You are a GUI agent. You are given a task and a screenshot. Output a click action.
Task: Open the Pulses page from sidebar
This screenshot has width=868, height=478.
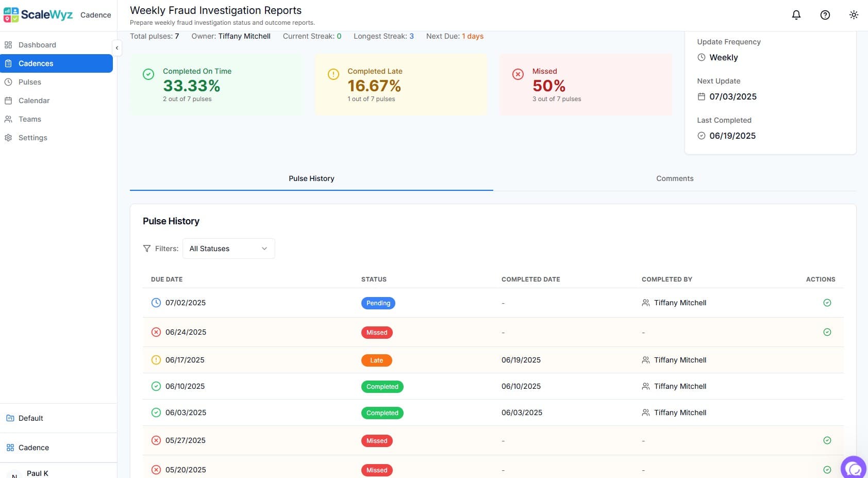(x=30, y=82)
